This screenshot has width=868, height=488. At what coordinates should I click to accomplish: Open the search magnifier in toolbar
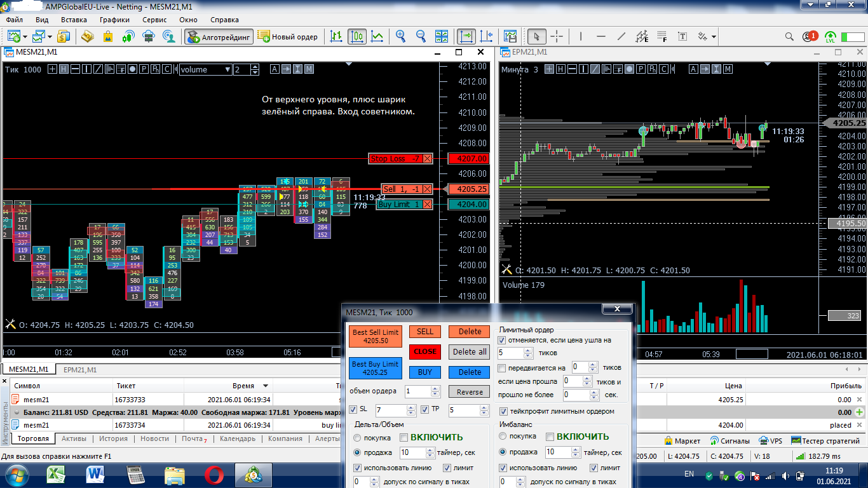click(789, 36)
